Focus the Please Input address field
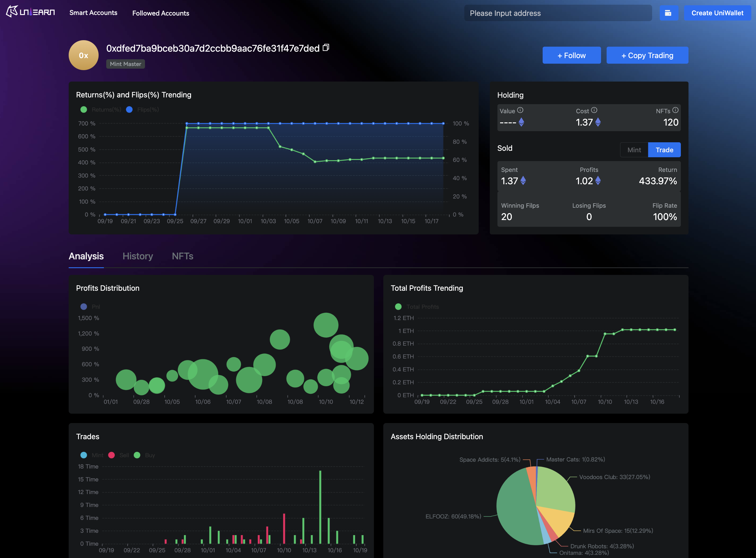This screenshot has width=756, height=558. pos(557,13)
